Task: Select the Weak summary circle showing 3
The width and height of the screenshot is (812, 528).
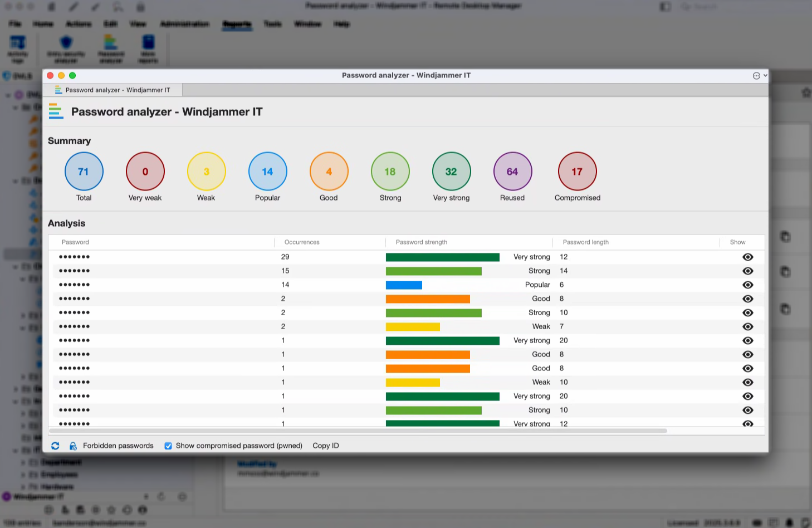Action: point(206,172)
